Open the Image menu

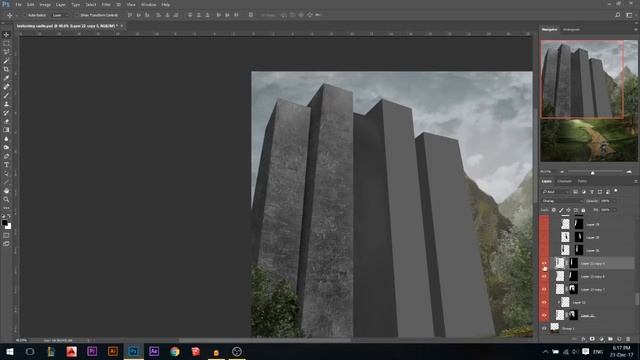tap(45, 4)
